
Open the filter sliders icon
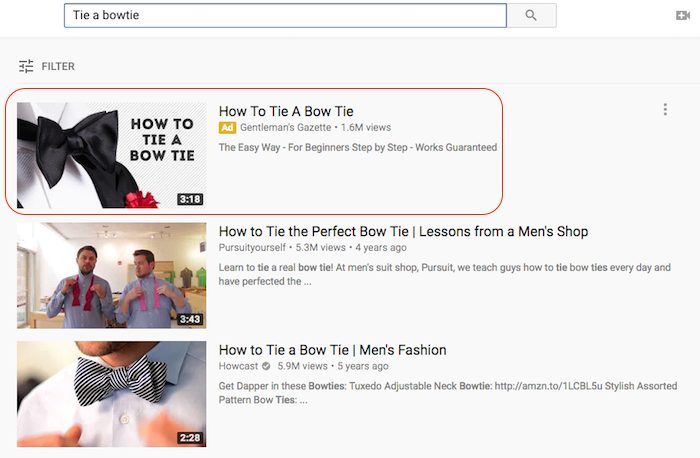point(26,66)
